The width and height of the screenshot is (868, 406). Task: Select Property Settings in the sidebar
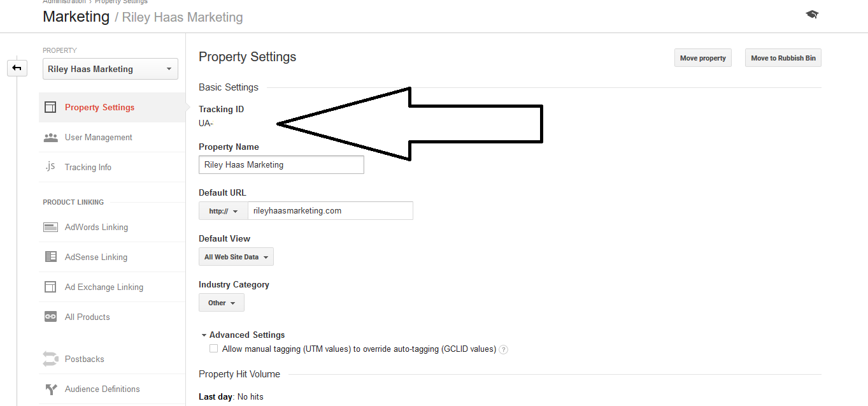click(x=112, y=107)
